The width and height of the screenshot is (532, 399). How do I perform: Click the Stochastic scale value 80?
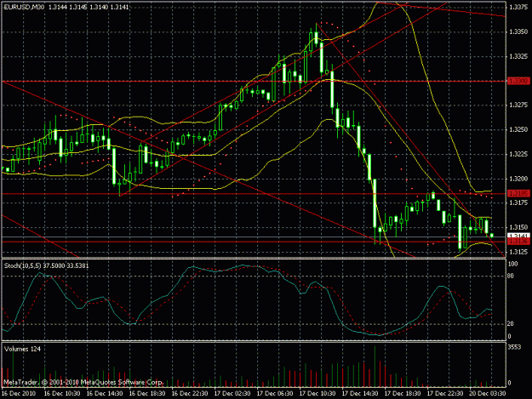click(x=511, y=276)
